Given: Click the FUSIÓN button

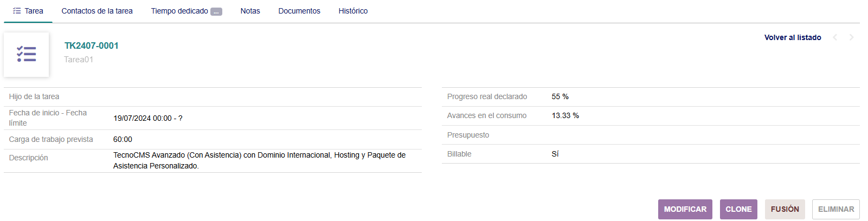Looking at the screenshot, I should (785, 209).
